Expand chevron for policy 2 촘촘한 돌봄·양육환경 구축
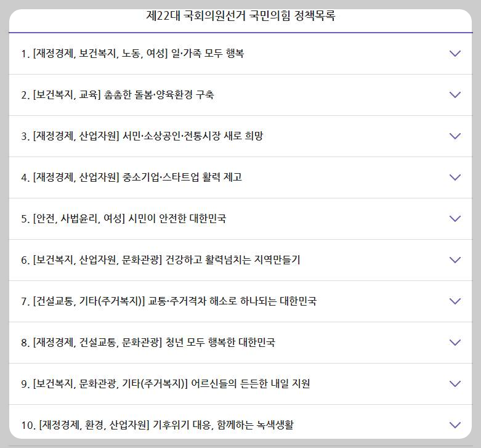 (455, 94)
